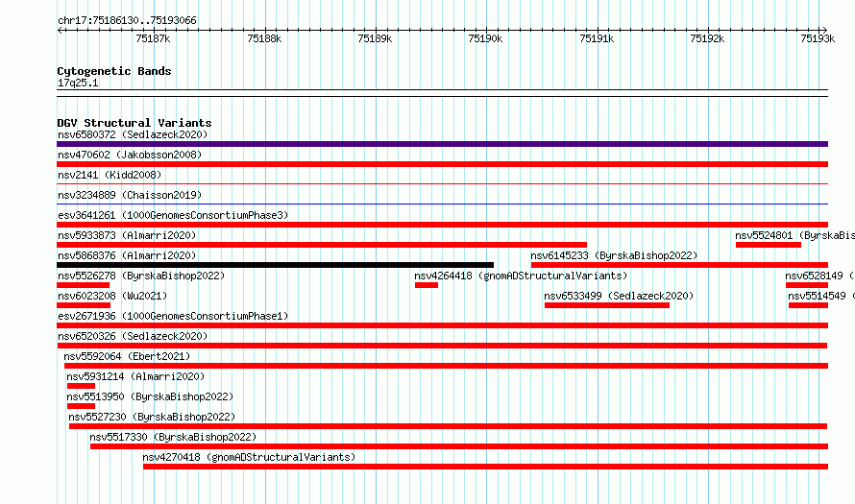Click the red nsv470602 variant bar
The image size is (855, 504).
[442, 164]
